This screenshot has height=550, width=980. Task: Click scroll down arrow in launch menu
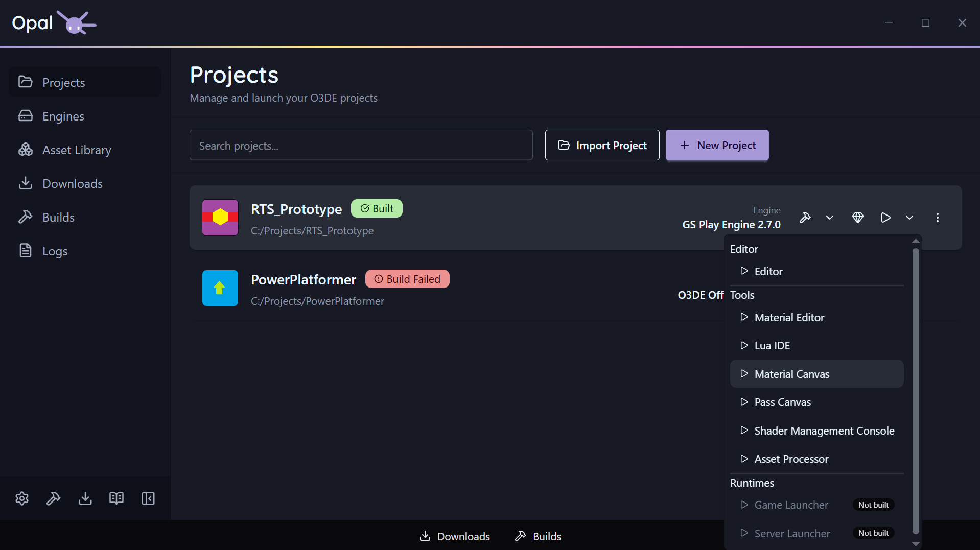point(916,544)
